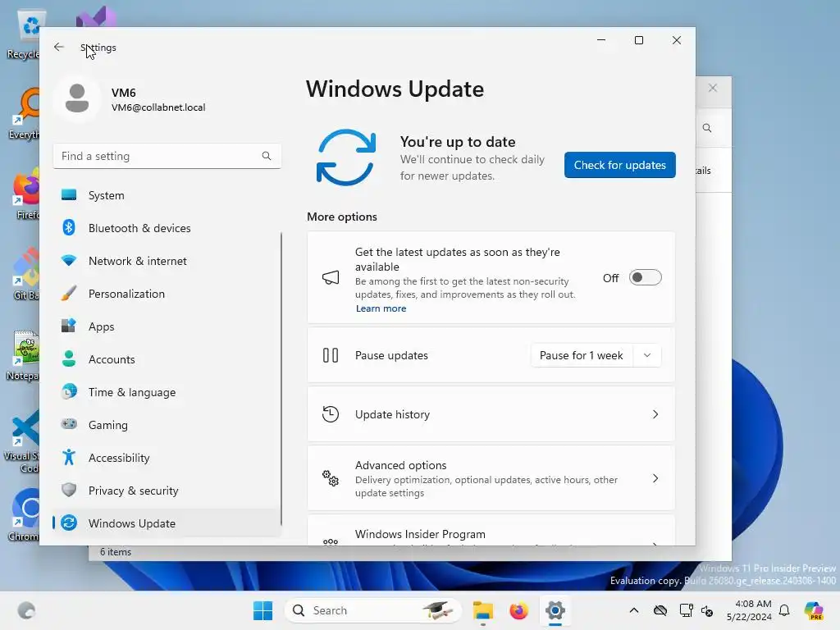Open File Explorer from the taskbar
Screen dimensions: 840x630
point(482,610)
